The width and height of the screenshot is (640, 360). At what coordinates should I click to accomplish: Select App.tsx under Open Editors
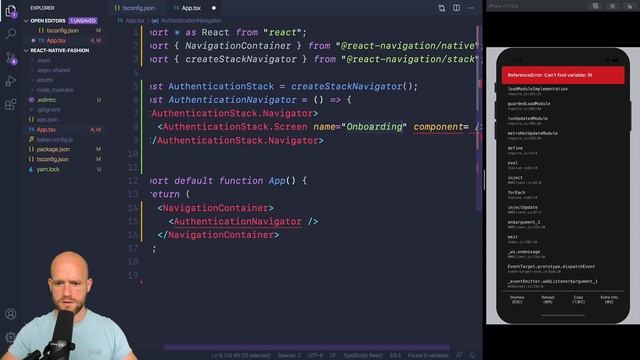56,40
